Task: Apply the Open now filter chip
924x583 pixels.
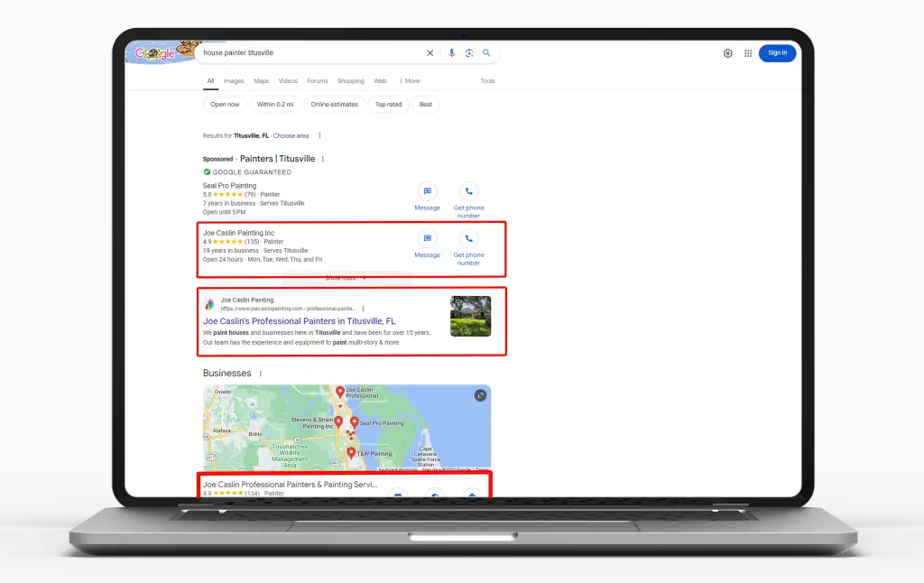Action: coord(225,105)
